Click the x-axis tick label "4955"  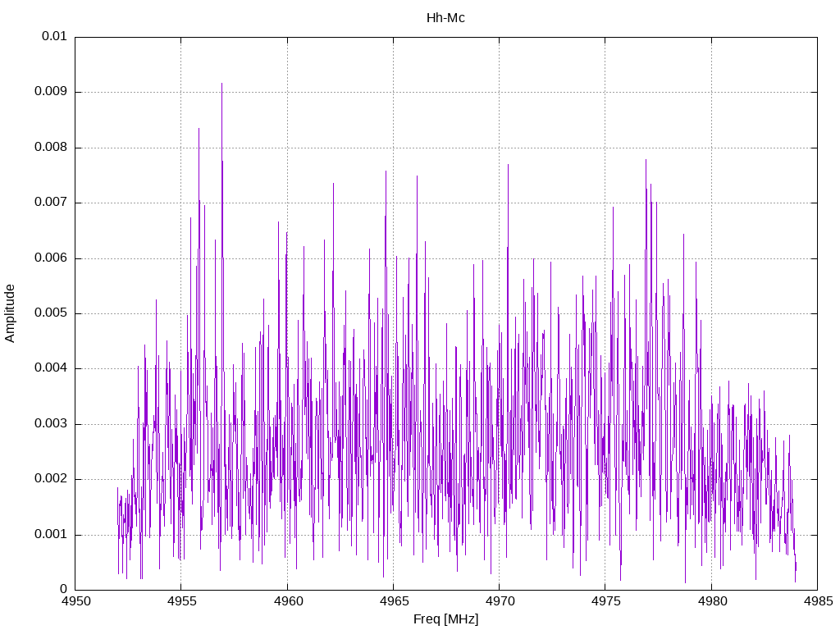182,601
